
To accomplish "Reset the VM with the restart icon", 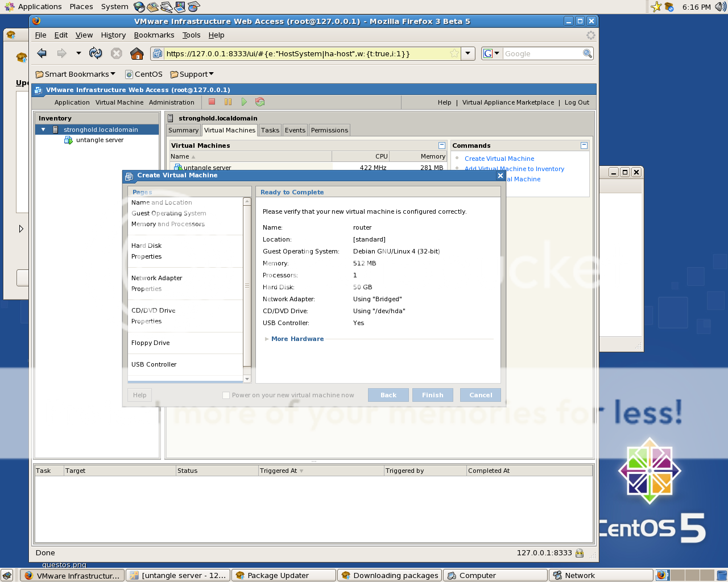I will (260, 102).
